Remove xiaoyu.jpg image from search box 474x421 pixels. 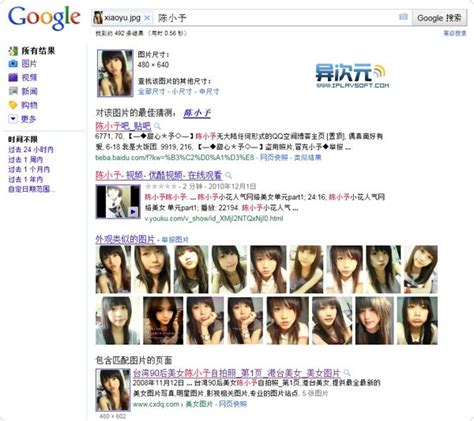point(147,18)
